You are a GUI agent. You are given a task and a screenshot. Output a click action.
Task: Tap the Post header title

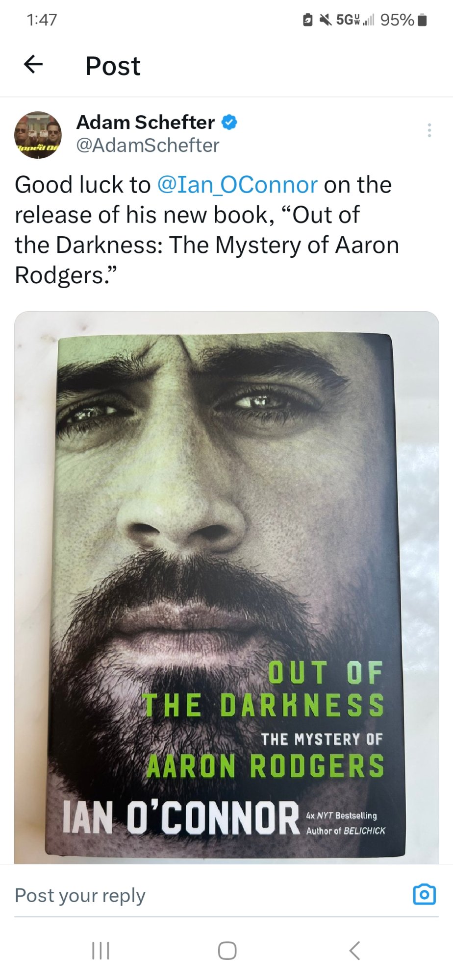point(113,66)
